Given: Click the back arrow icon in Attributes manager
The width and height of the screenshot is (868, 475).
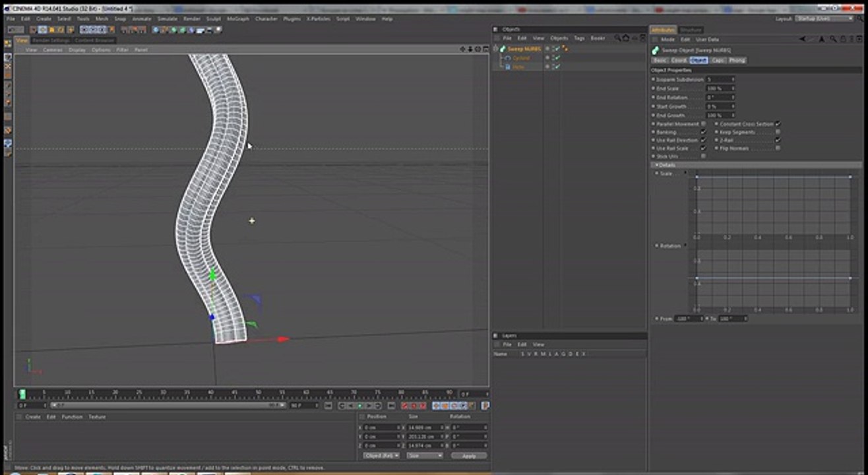Looking at the screenshot, I should click(x=802, y=39).
